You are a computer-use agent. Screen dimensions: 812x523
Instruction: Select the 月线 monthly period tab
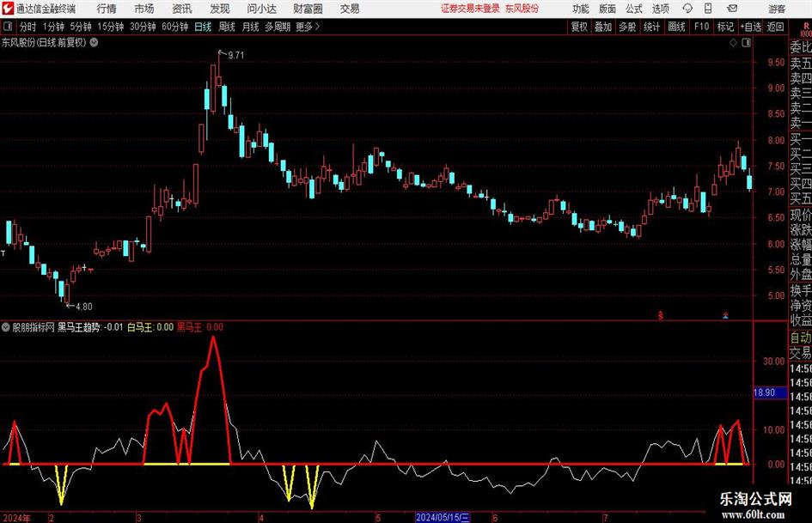(250, 27)
